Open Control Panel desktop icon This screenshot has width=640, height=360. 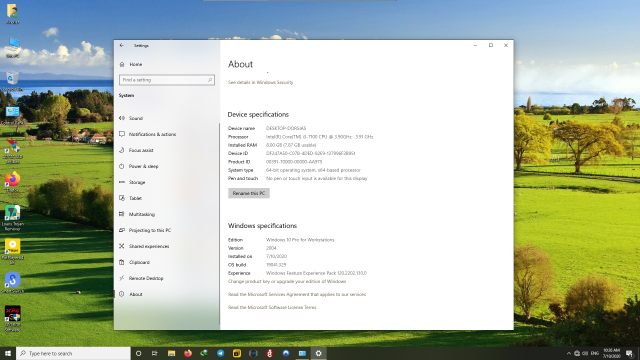coord(12,115)
